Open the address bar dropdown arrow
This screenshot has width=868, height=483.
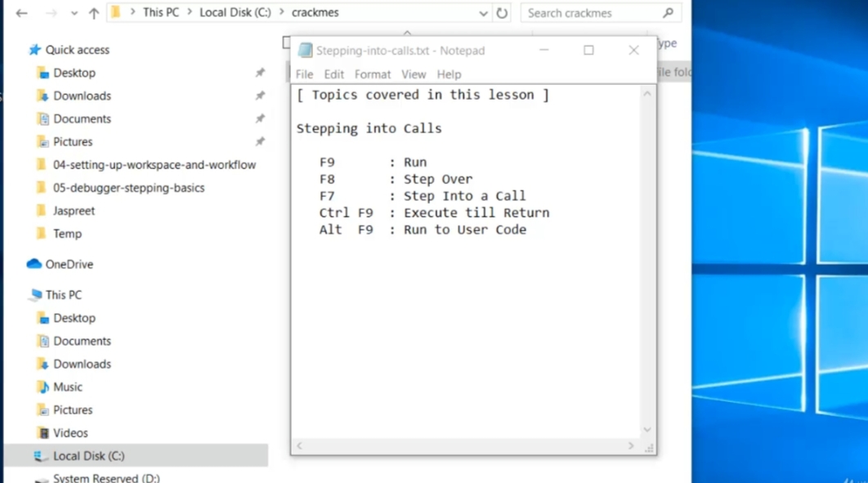coord(484,12)
